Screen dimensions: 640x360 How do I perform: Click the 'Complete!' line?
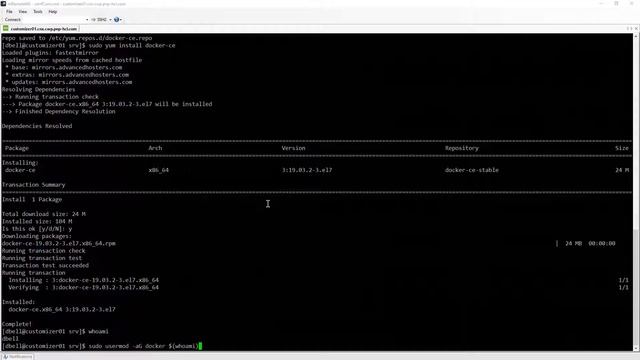17,324
